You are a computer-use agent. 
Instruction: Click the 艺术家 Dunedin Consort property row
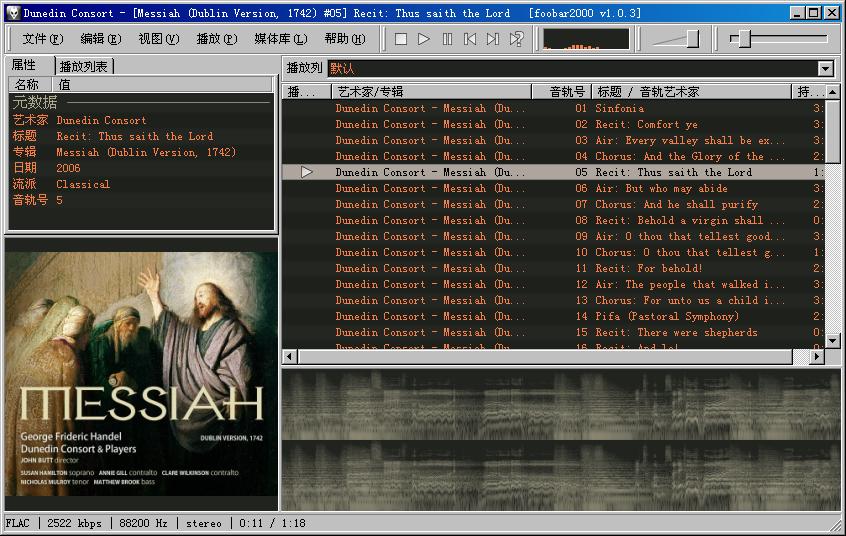[x=141, y=120]
